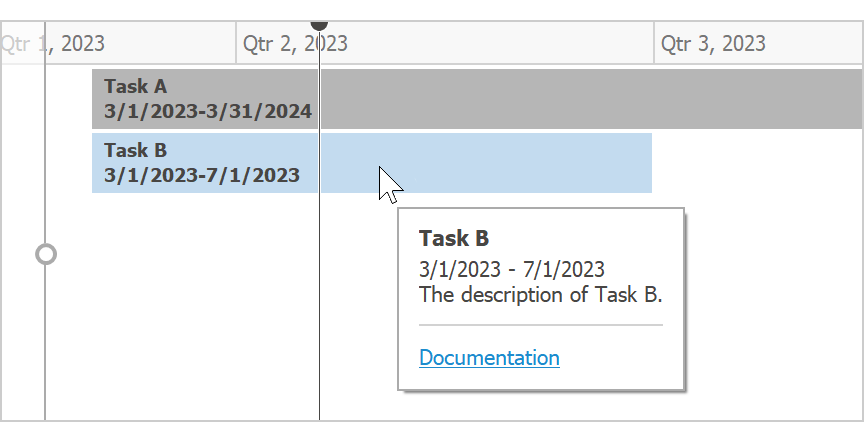
Task: Click the Task B name in blue bar
Action: 135,151
